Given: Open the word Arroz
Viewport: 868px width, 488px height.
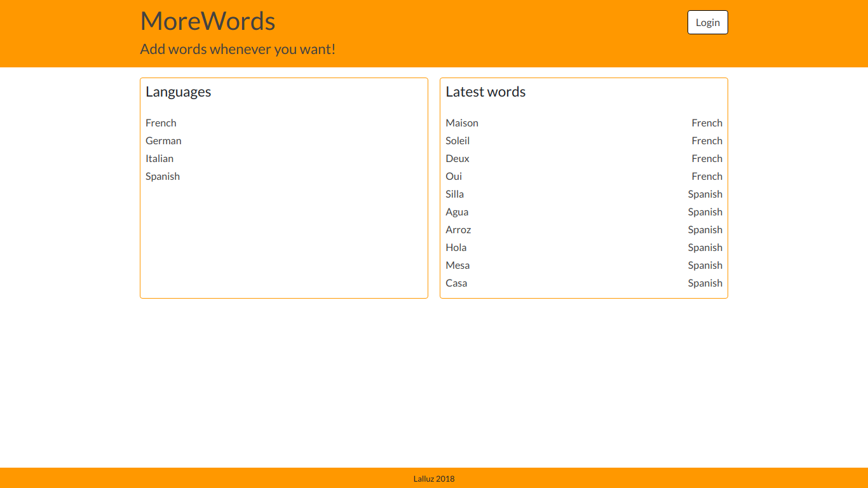Looking at the screenshot, I should [x=458, y=229].
